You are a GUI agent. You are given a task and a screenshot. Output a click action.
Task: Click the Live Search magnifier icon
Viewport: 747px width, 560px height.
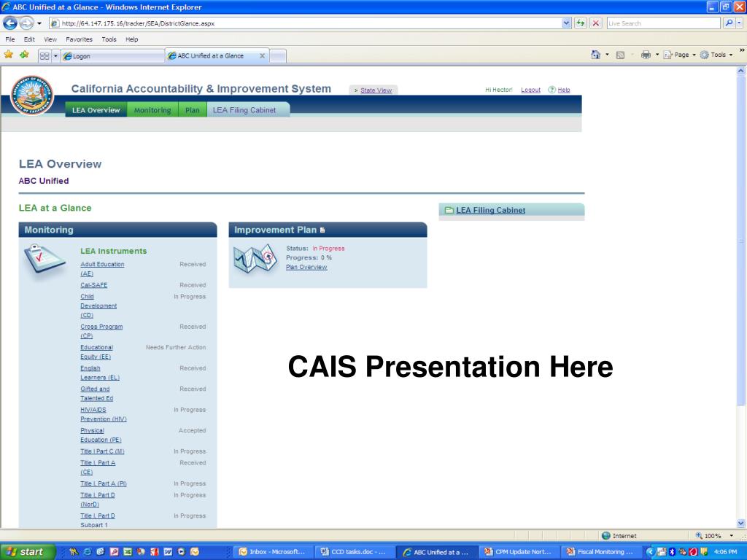[x=729, y=23]
